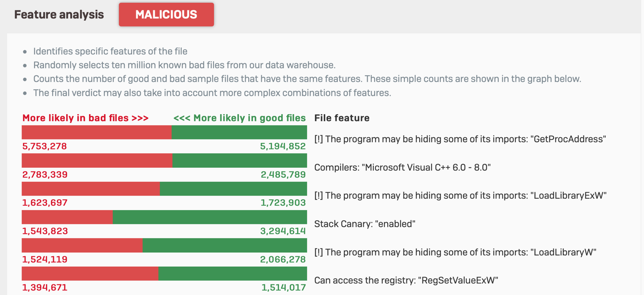Select the Microsoft Visual C++ compilers feature
Image resolution: width=644 pixels, height=295 pixels.
pyautogui.click(x=402, y=167)
